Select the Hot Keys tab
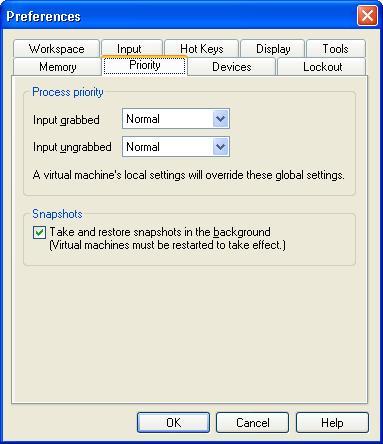Viewport: 383px width, 444px height. point(201,49)
